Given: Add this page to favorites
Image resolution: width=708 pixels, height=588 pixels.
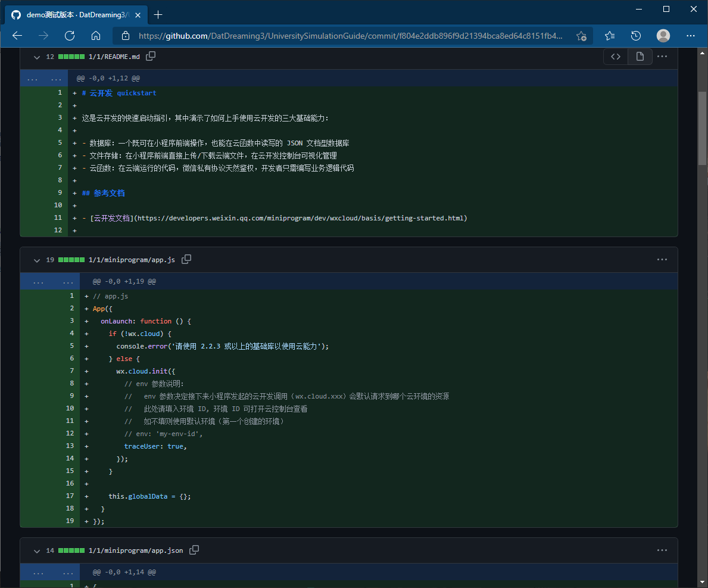Looking at the screenshot, I should 581,36.
